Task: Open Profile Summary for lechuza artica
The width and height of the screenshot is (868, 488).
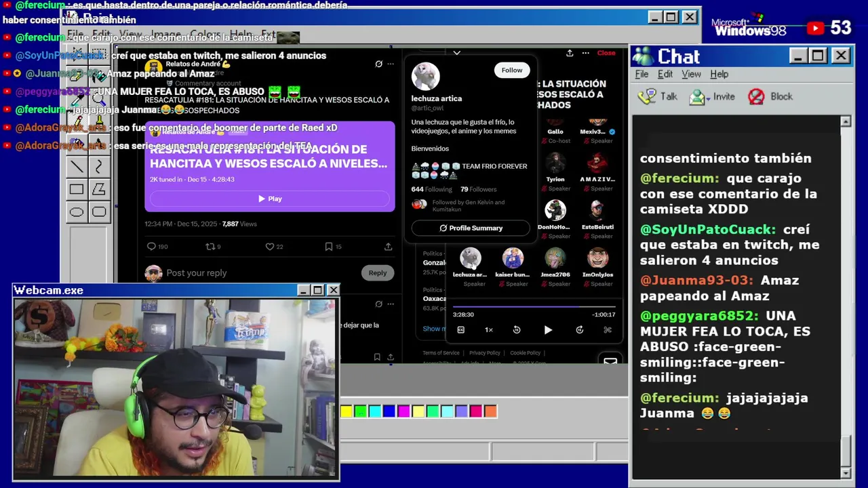Action: pyautogui.click(x=471, y=228)
